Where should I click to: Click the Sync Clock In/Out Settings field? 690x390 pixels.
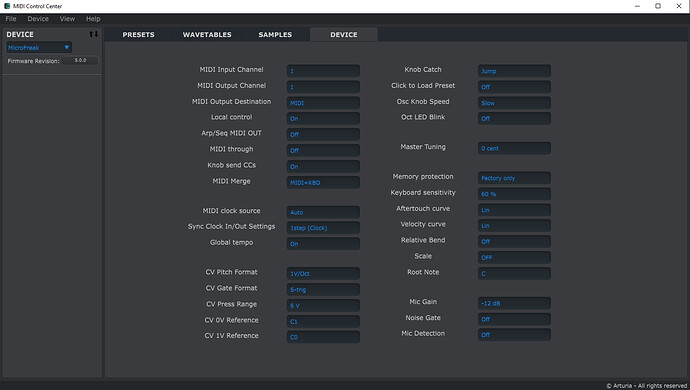323,228
